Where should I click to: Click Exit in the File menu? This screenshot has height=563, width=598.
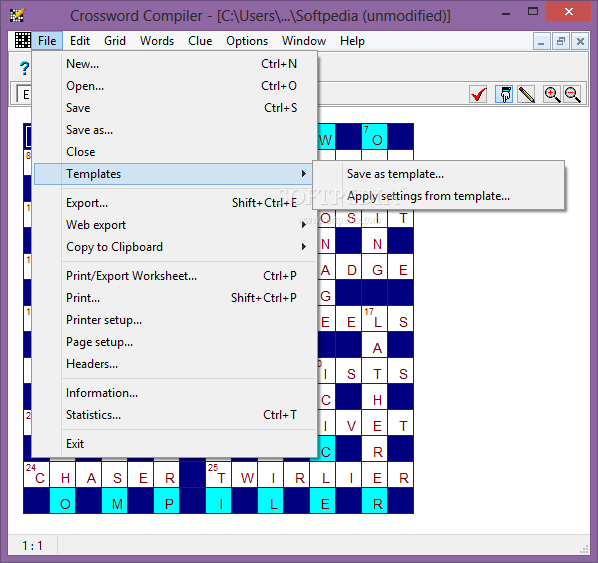point(175,444)
